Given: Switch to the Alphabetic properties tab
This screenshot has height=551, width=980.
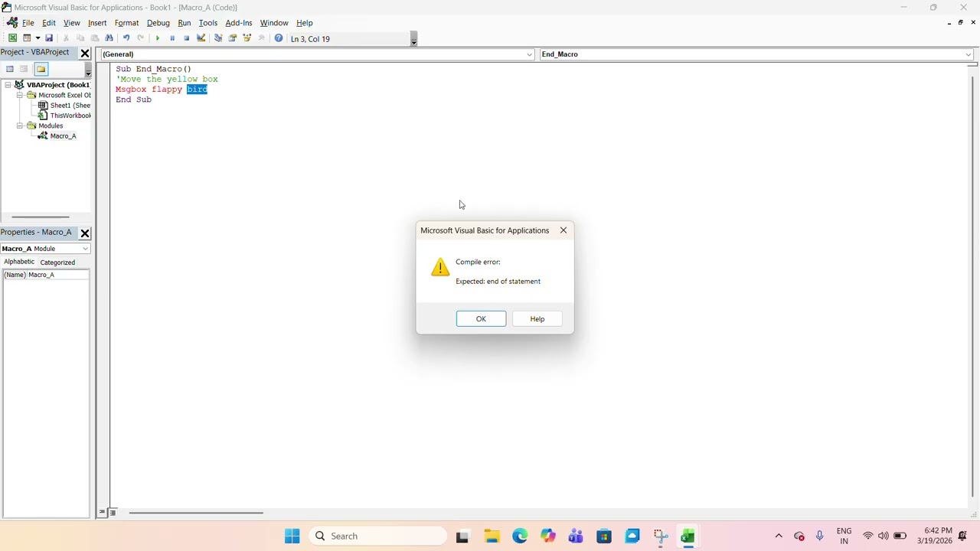Looking at the screenshot, I should click(19, 262).
